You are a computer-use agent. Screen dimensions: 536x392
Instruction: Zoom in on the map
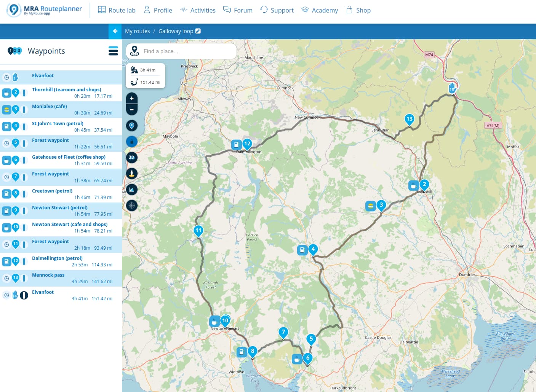(132, 99)
